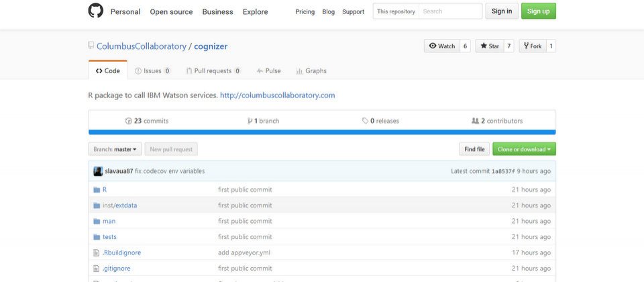Open first public commit message in R row
Screen dimensions: 644x282
[246, 190]
